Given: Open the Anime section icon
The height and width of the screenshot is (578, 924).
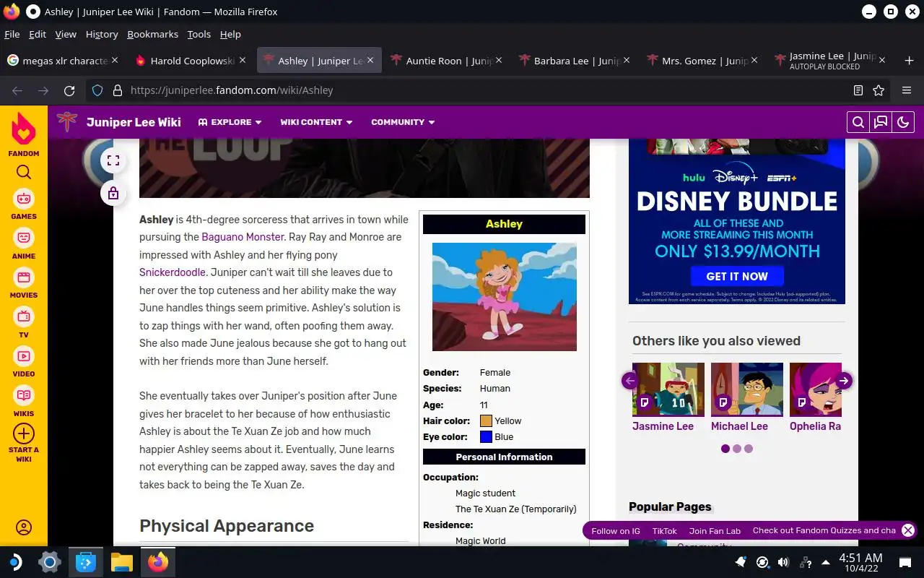Looking at the screenshot, I should coord(24,238).
